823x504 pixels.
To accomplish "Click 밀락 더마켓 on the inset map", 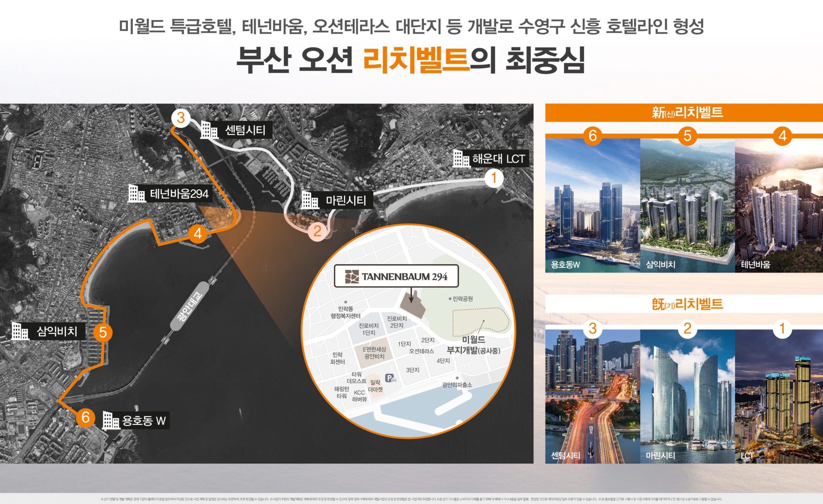I will pos(376,386).
